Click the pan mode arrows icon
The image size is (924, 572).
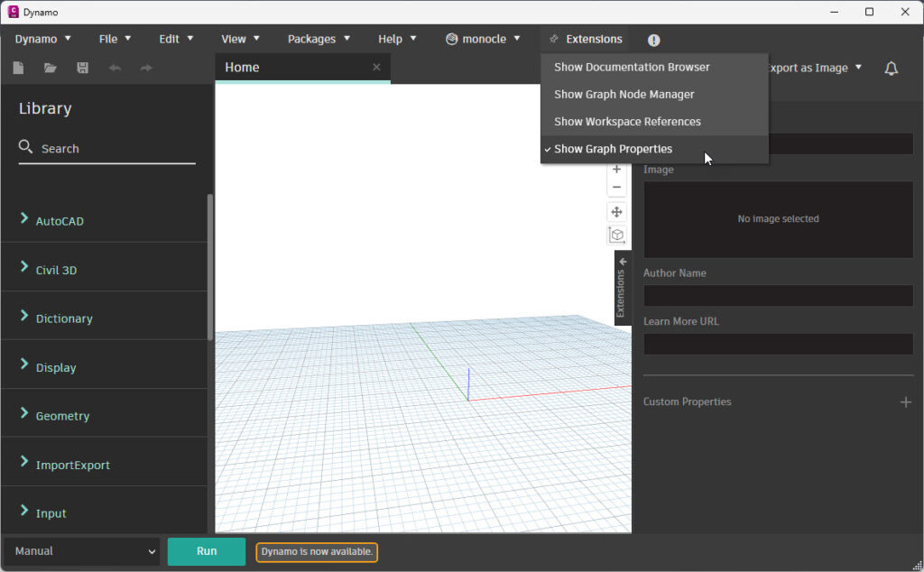pos(616,212)
